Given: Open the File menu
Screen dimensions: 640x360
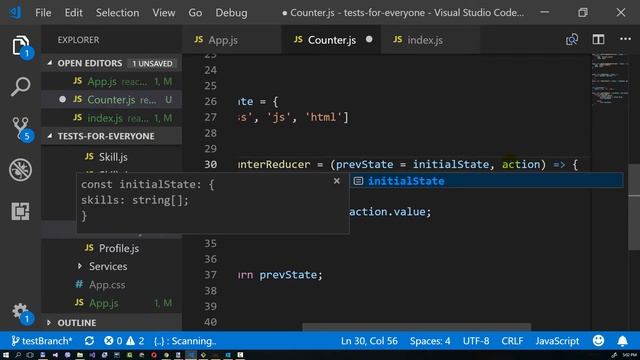Looking at the screenshot, I should click(x=43, y=13).
